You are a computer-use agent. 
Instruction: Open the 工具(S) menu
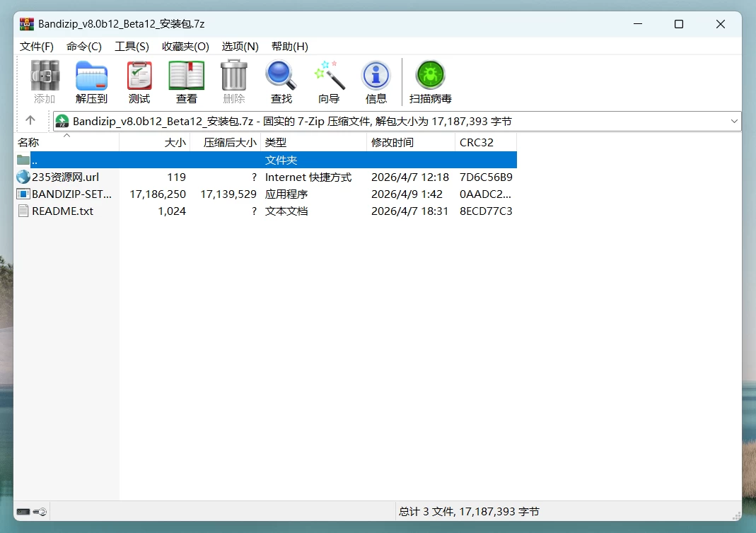point(132,47)
